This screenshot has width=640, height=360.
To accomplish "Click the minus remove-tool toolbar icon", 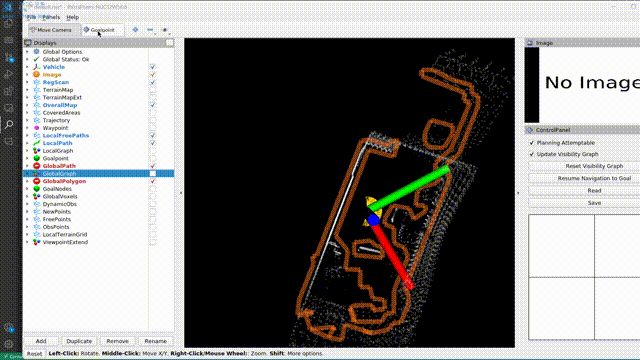I will pos(150,30).
